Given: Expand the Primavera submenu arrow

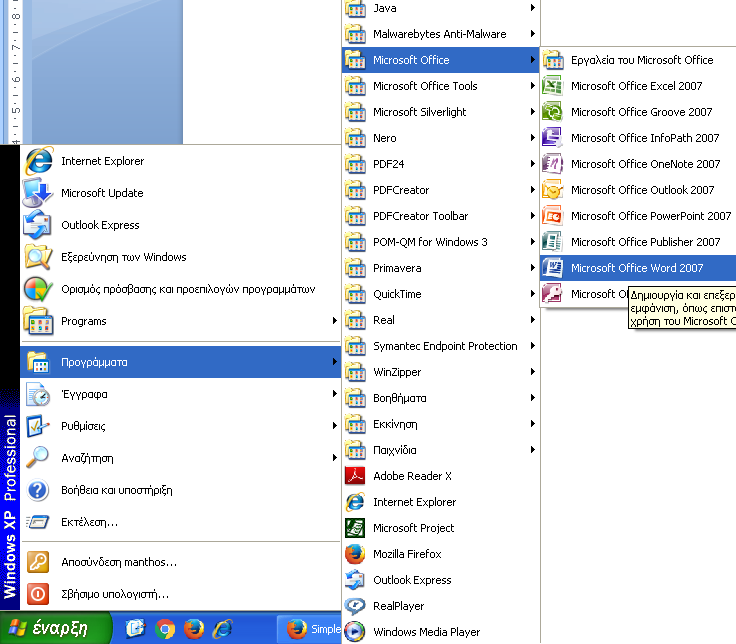Looking at the screenshot, I should [533, 268].
